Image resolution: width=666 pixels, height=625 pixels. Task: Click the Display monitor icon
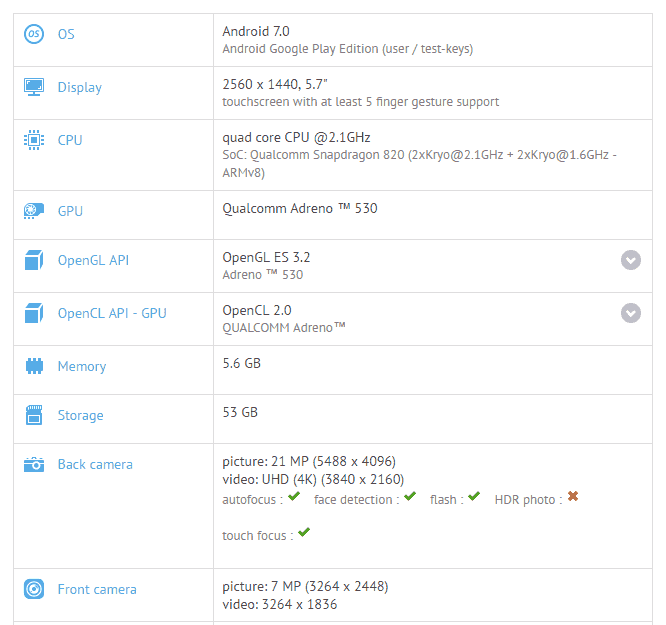coord(34,87)
